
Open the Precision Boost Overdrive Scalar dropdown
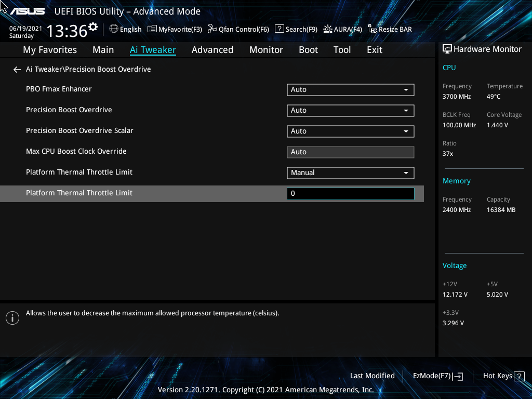[x=350, y=131]
